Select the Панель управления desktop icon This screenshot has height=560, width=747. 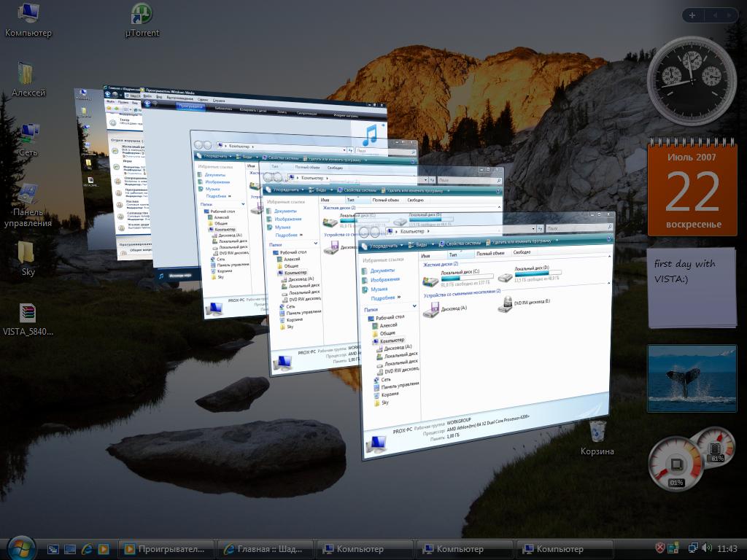[x=28, y=206]
